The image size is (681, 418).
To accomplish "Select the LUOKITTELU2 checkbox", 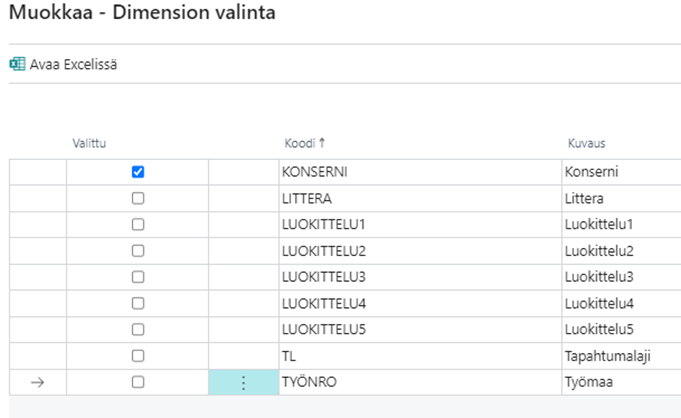I will click(x=138, y=250).
